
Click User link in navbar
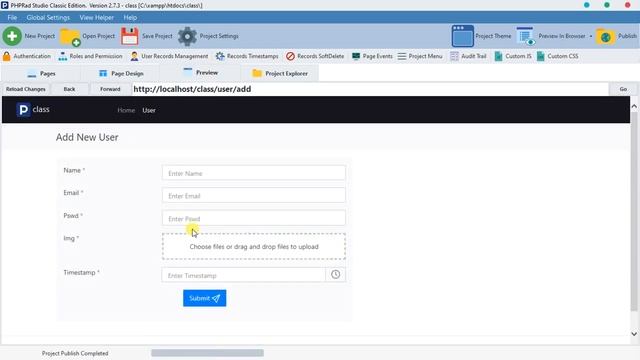tap(149, 110)
